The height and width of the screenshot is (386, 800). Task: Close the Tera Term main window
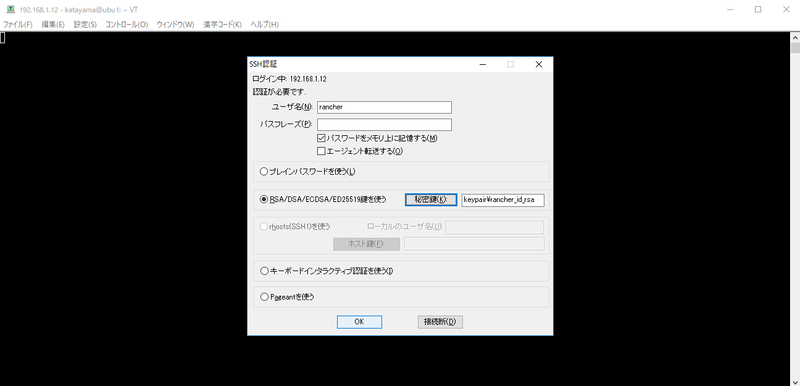point(786,9)
